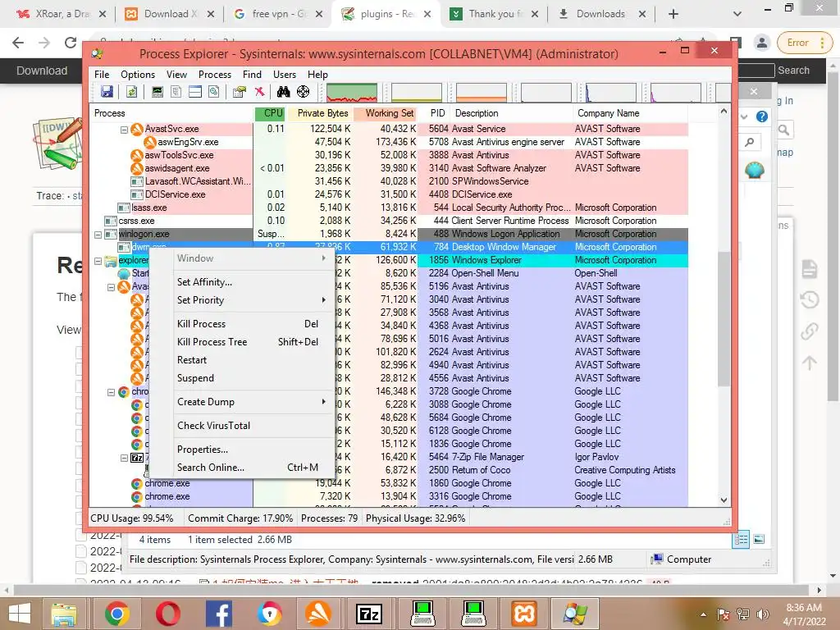Sort by the Company Name column header
This screenshot has height=630, width=840.
coord(630,113)
